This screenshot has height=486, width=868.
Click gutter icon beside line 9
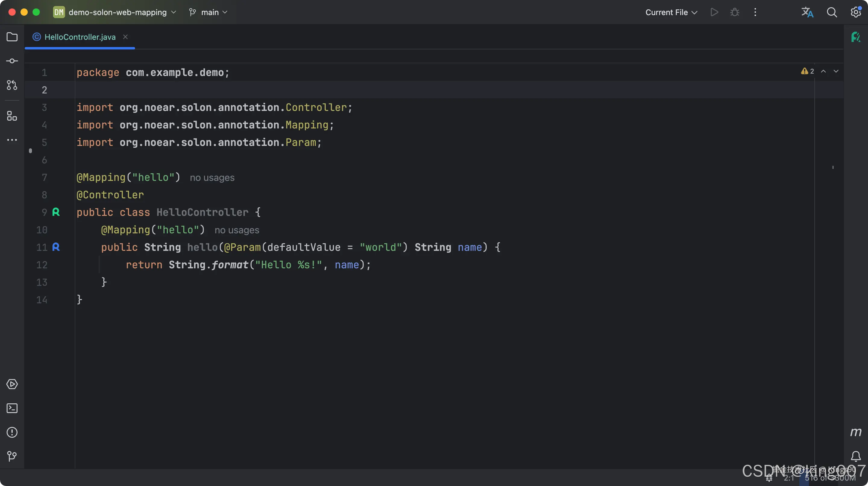click(x=56, y=212)
